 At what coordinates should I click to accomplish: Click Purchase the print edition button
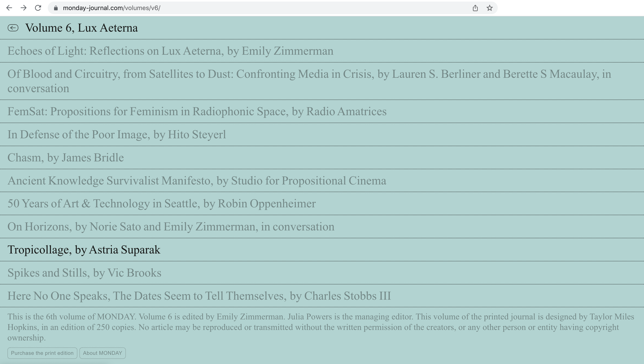point(42,353)
